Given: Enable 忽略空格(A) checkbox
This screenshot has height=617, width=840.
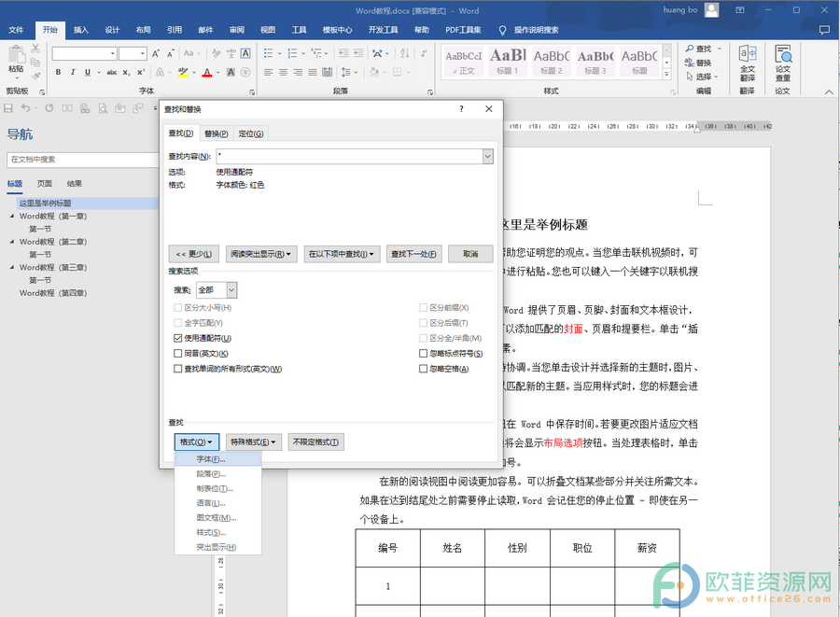Looking at the screenshot, I should (x=423, y=369).
